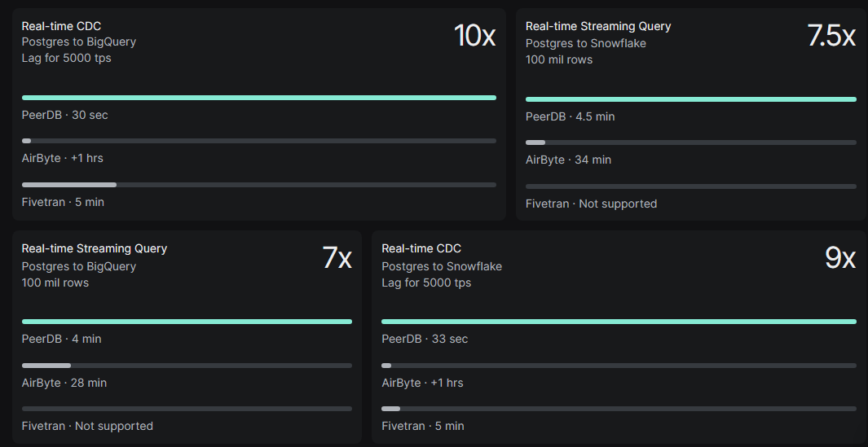Click the PeerDB 33 sec label

[x=425, y=339]
